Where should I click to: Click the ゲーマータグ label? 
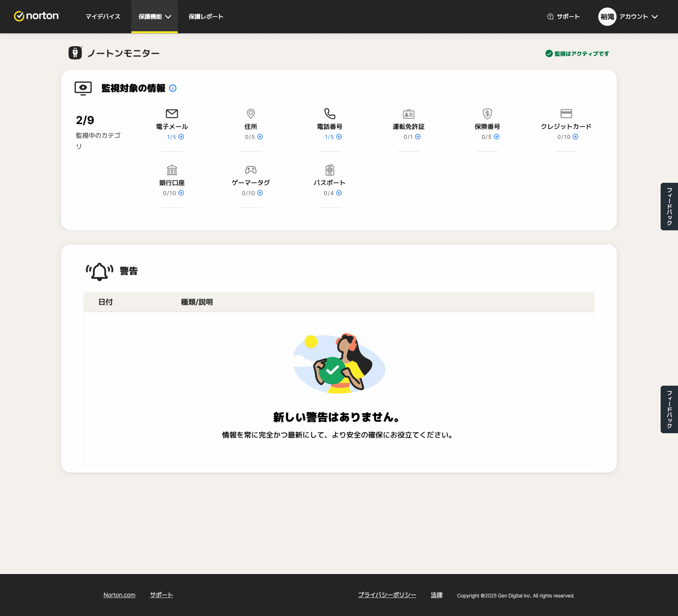[x=251, y=183]
